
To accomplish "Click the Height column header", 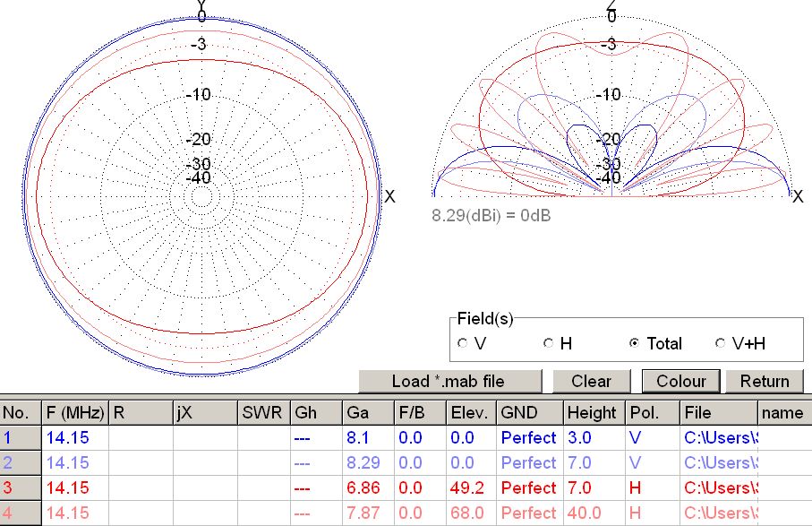I will pyautogui.click(x=592, y=413).
